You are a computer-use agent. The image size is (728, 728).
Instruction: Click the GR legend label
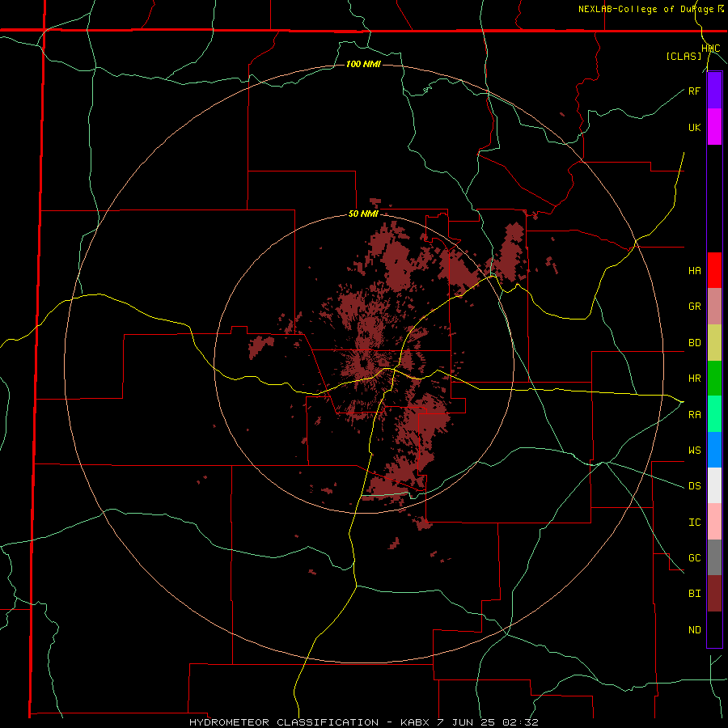coord(694,307)
